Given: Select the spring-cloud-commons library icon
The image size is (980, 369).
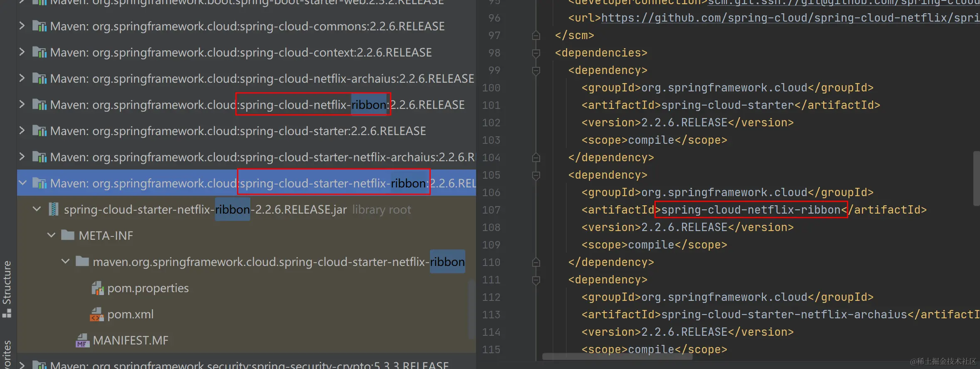Looking at the screenshot, I should (x=39, y=26).
